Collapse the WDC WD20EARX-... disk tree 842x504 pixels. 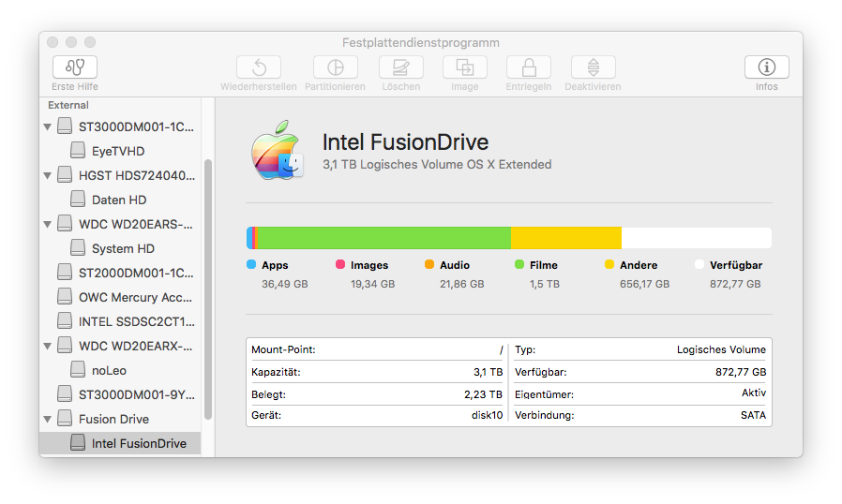tap(48, 347)
